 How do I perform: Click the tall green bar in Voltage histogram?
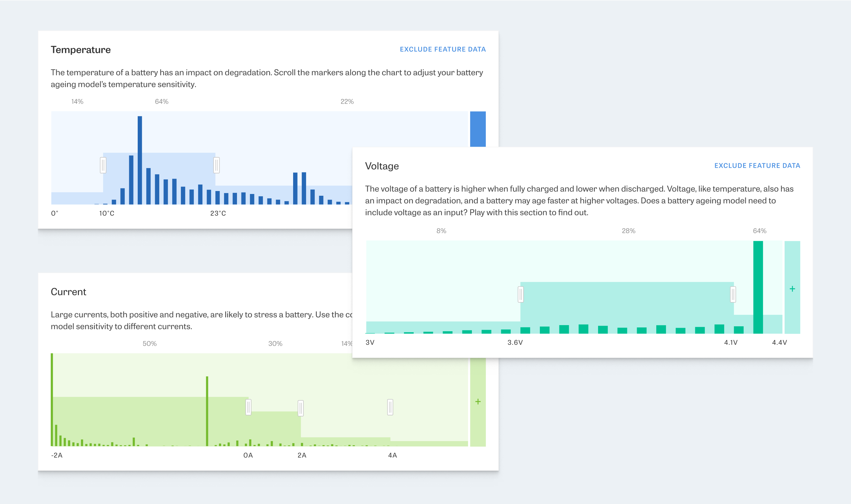pyautogui.click(x=758, y=287)
